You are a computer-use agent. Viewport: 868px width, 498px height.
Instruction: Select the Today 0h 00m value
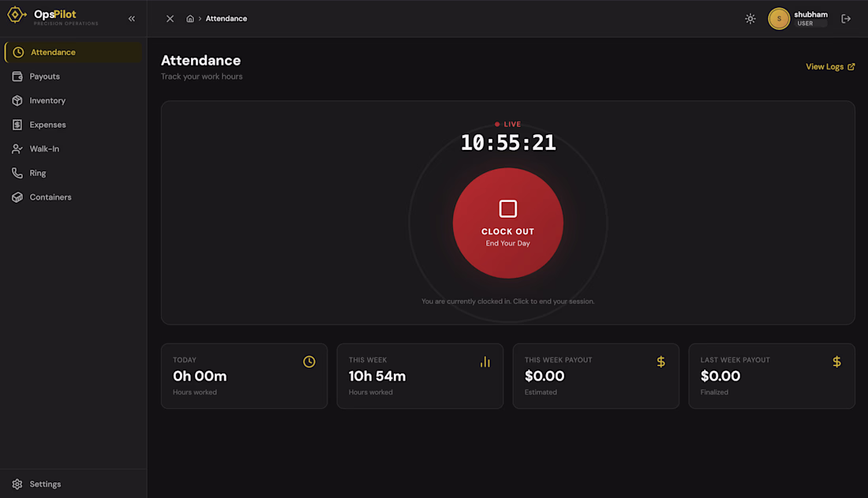[x=200, y=376]
